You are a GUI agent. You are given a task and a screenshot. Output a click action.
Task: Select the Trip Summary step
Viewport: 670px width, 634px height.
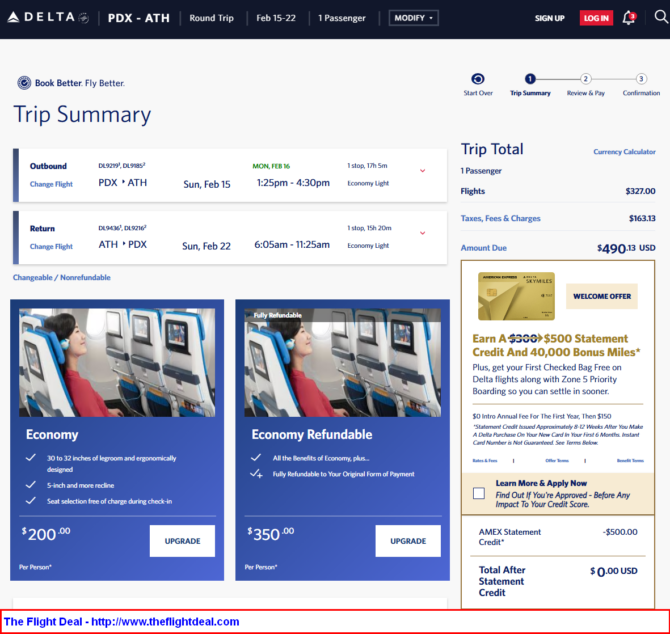530,79
